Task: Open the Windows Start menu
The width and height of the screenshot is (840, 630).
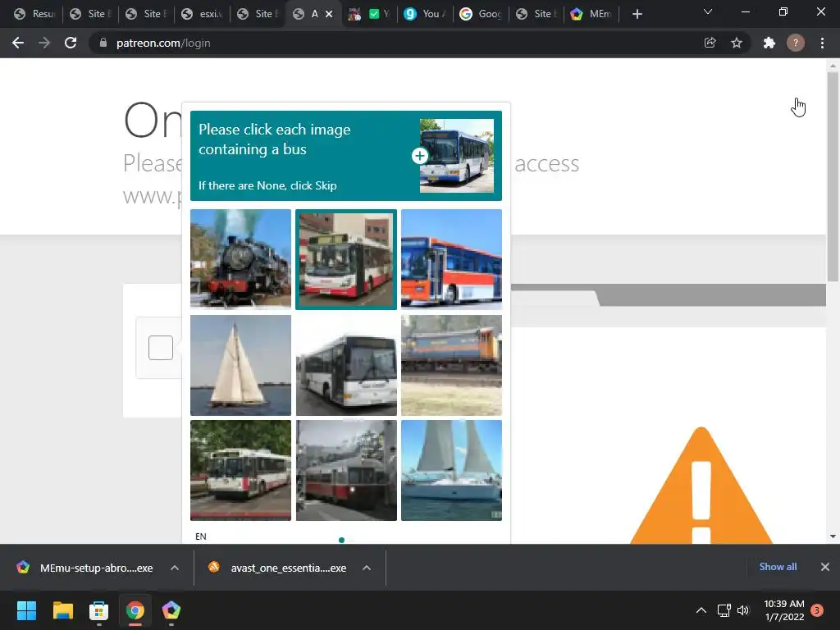Action: (x=26, y=610)
